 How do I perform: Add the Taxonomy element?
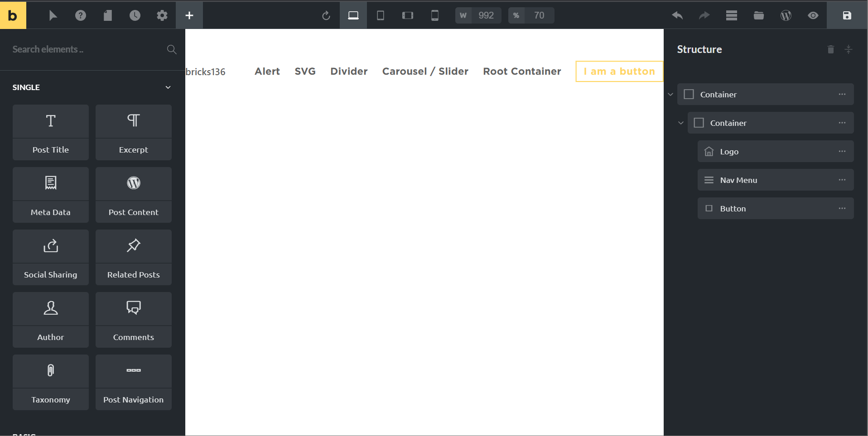(x=51, y=382)
